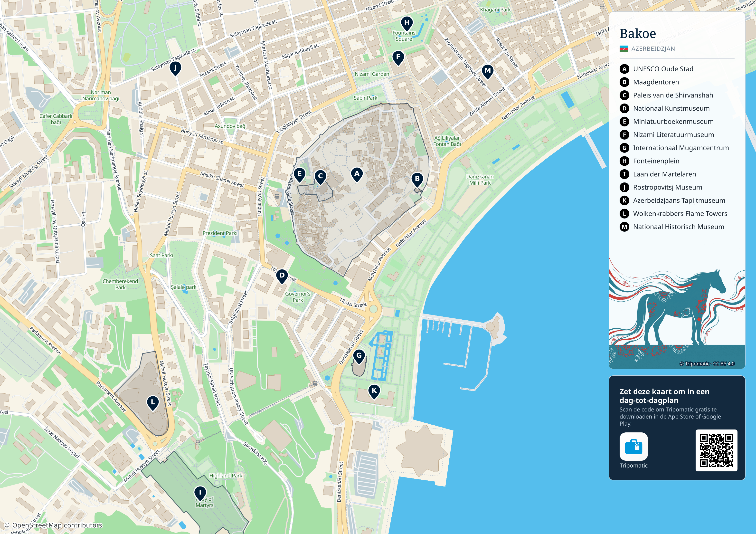Select legend entry UNESCO Oude Stad
The height and width of the screenshot is (534, 756).
[x=663, y=69]
